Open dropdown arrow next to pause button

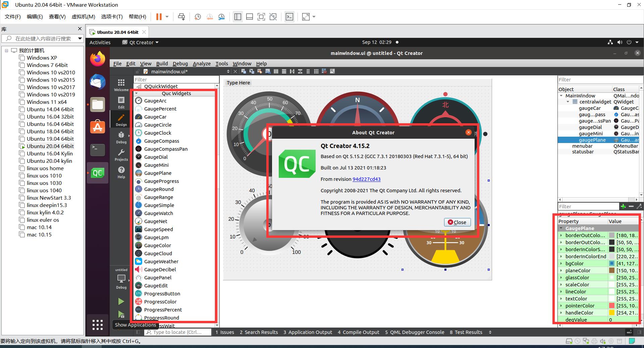[167, 17]
